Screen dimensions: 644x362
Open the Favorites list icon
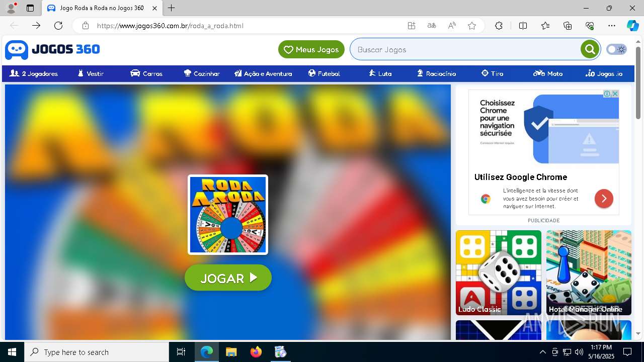pos(545,26)
